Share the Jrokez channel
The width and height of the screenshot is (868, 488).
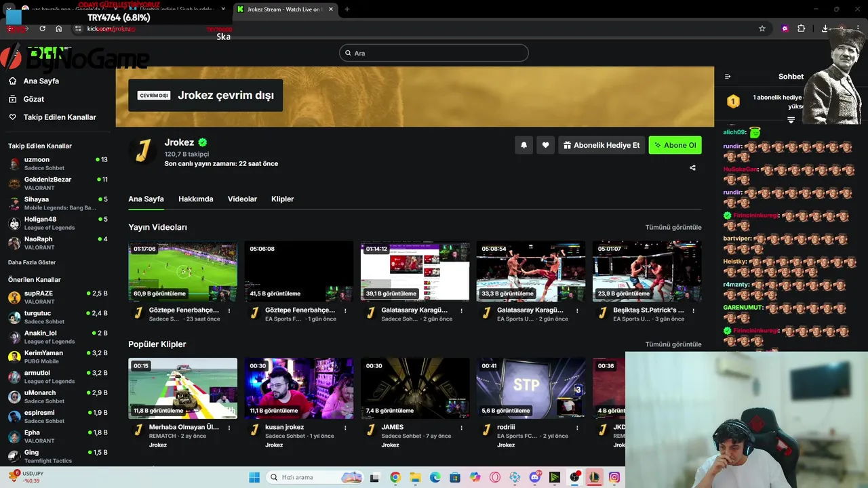point(692,167)
